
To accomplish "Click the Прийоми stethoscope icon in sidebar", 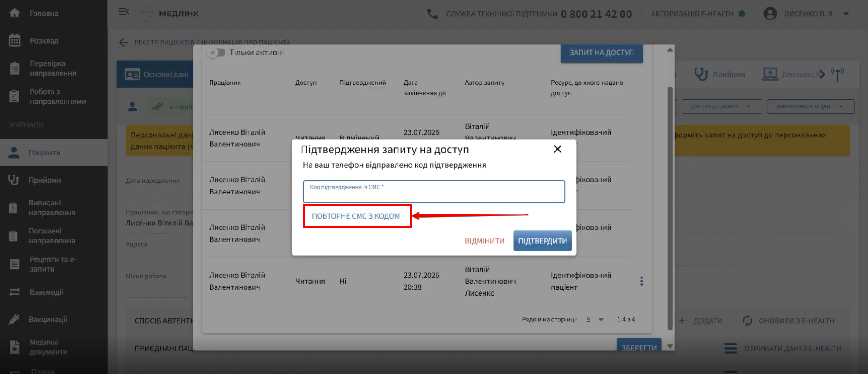I will 14,180.
